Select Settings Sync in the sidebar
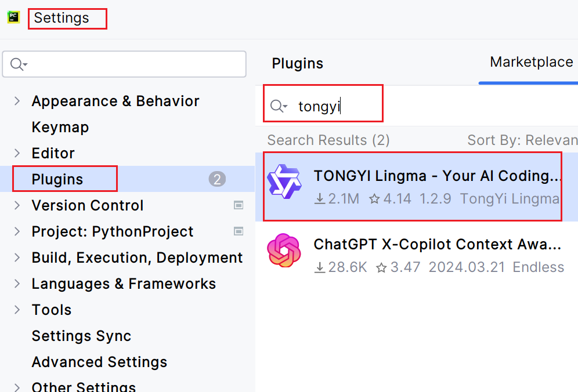 click(81, 336)
